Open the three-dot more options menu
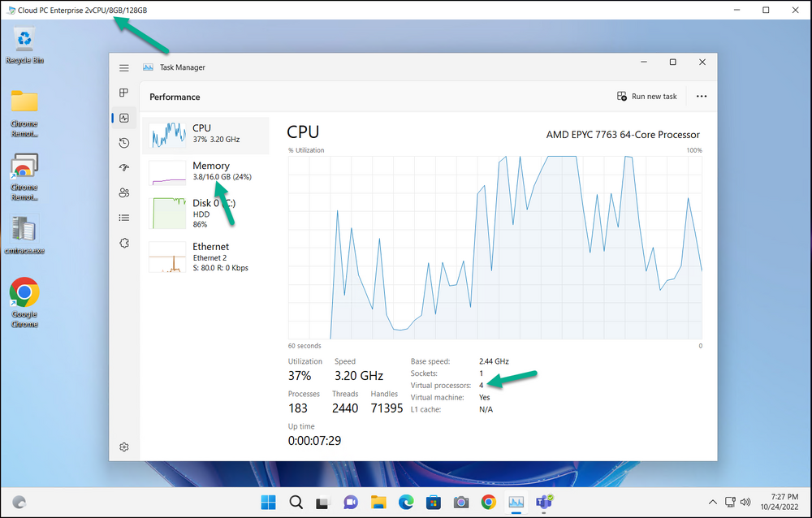Screen dimensions: 812x518 click(702, 97)
